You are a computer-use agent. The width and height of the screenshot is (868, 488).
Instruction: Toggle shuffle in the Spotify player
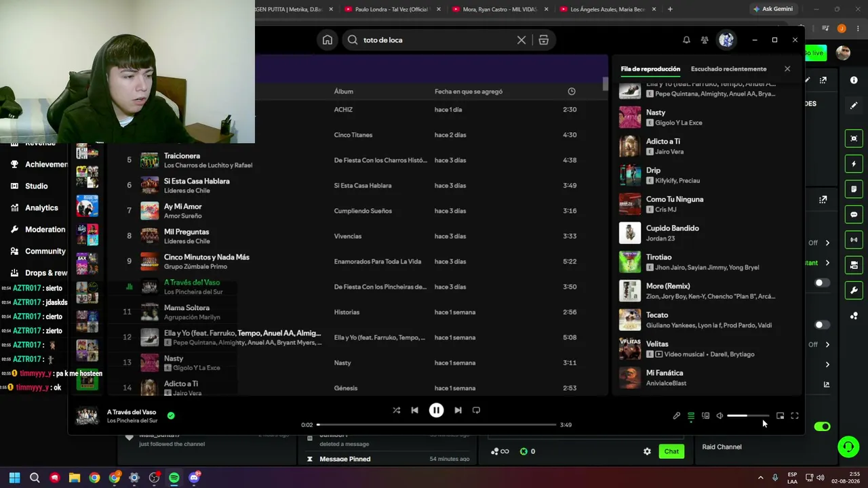396,410
